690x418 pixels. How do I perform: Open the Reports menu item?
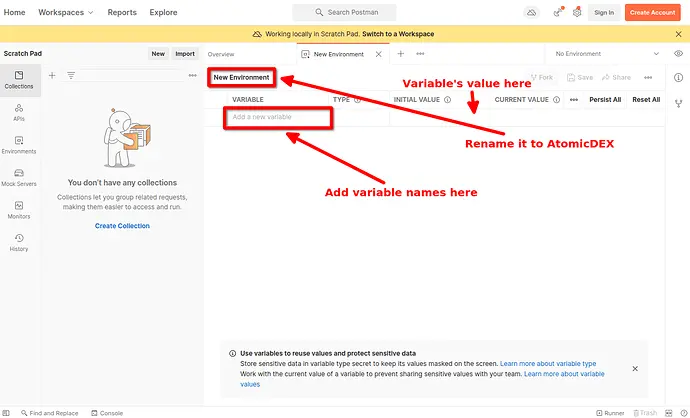122,12
